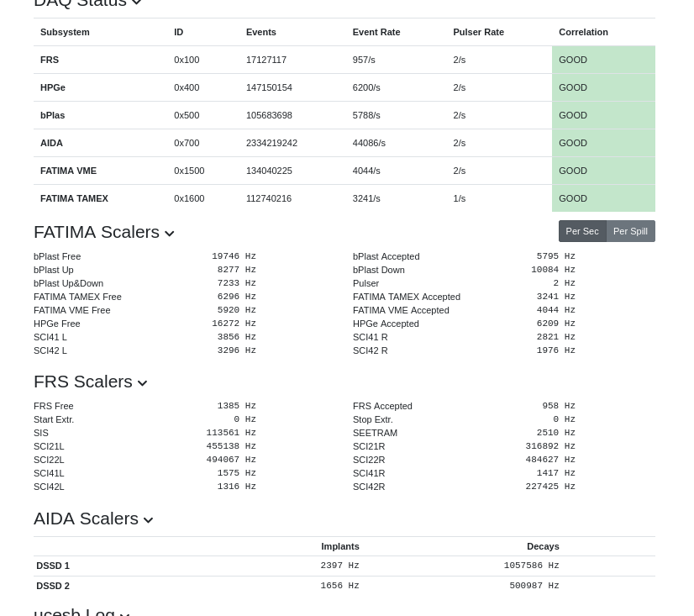This screenshot has width=694, height=616.
Task: Select the bPlas subsystem row label
Action: click(53, 116)
